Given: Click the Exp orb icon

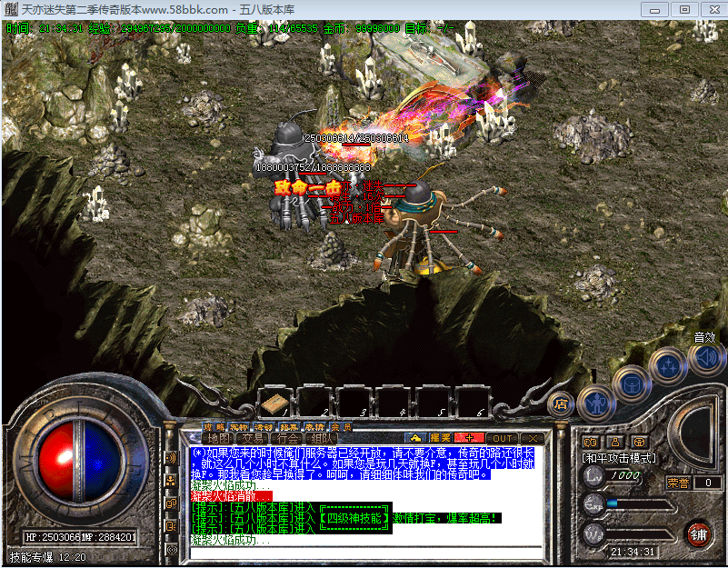Looking at the screenshot, I should click(x=593, y=504).
